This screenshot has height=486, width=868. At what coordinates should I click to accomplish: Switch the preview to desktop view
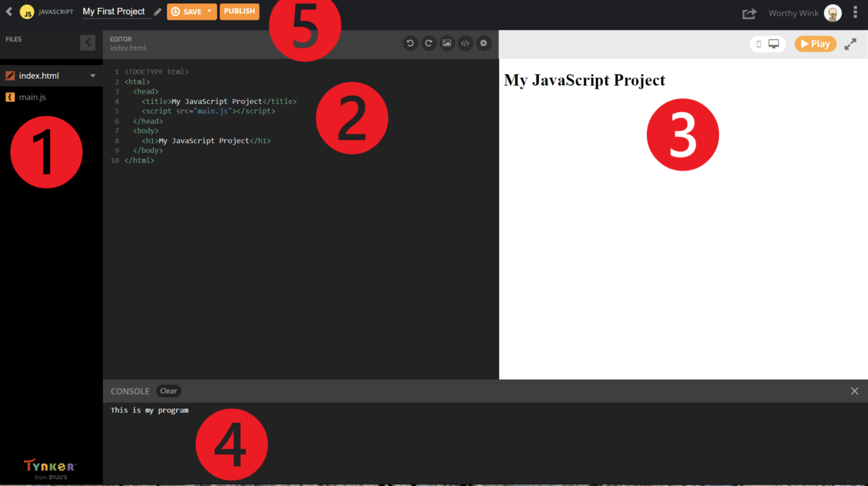(x=774, y=44)
